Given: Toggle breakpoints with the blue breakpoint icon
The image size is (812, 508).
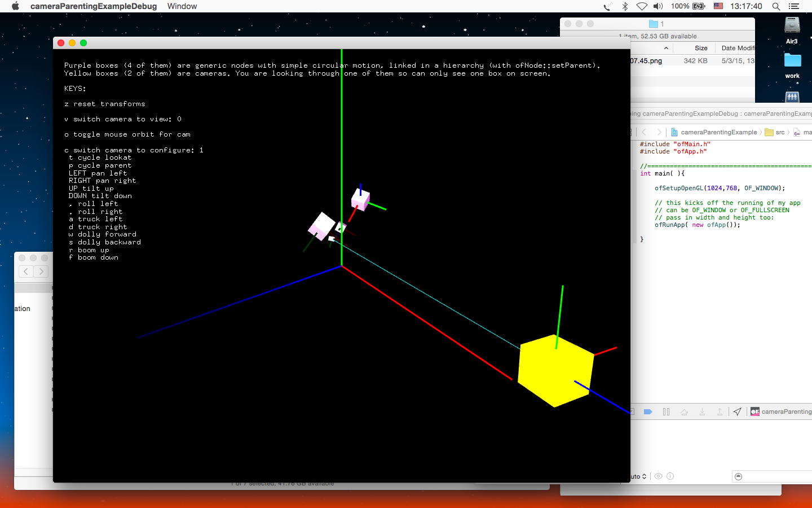Looking at the screenshot, I should tap(648, 411).
